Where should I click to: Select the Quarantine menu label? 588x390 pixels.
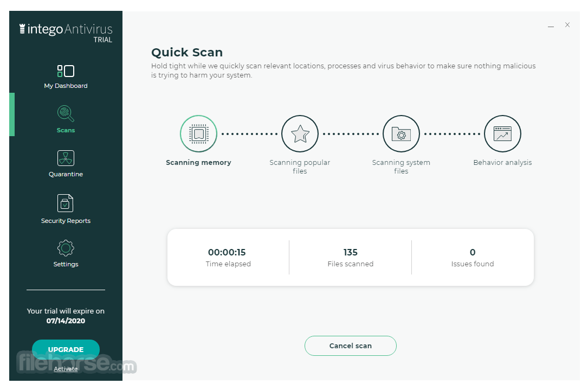(66, 174)
